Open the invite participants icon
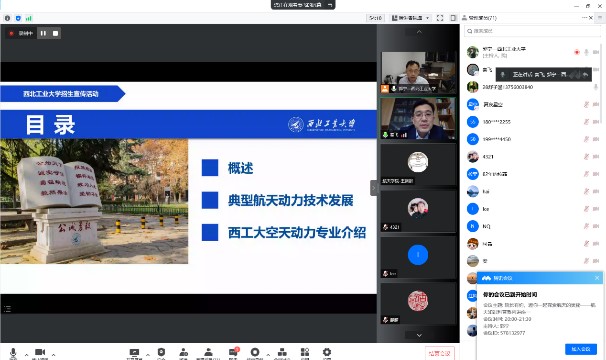The width and height of the screenshot is (606, 360). (x=184, y=352)
